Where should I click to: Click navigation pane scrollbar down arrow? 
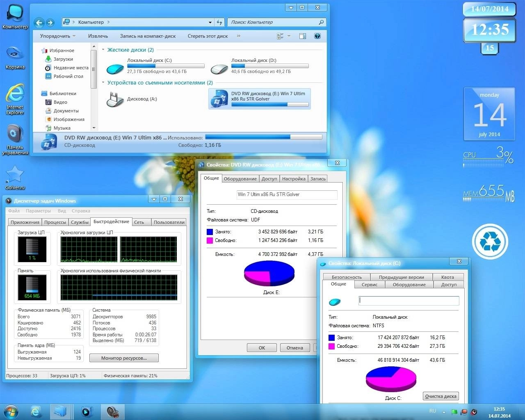click(x=94, y=128)
